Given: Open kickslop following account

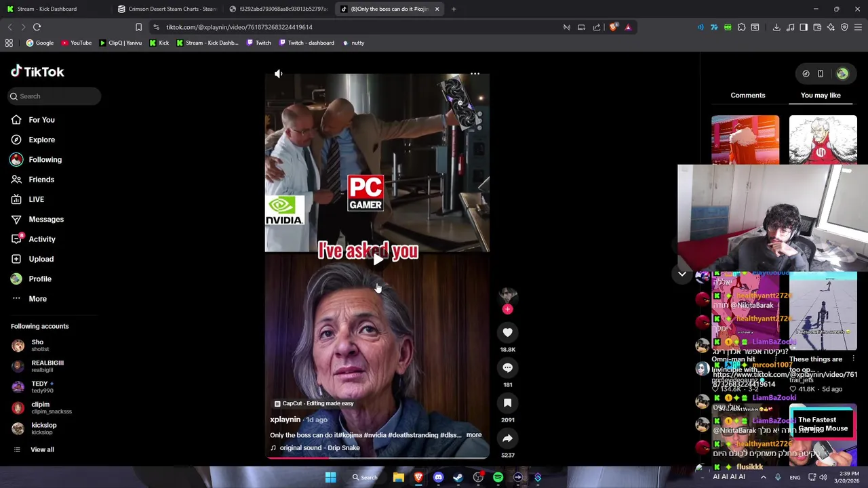Looking at the screenshot, I should click(x=43, y=428).
